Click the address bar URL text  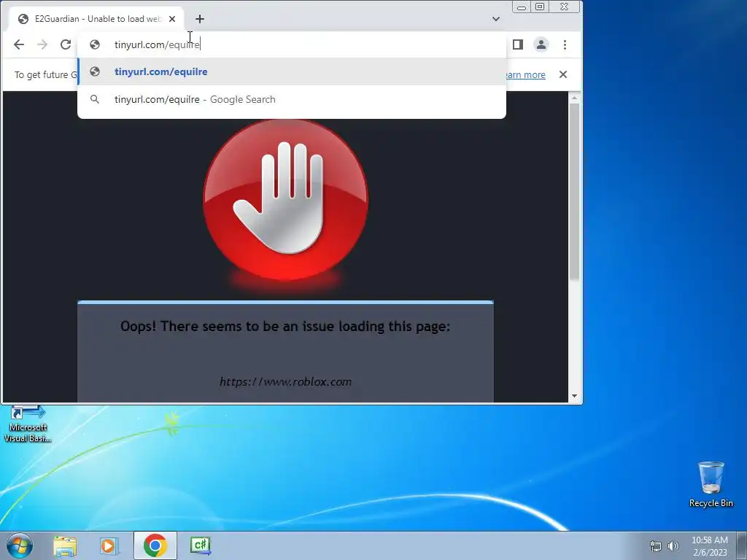[x=158, y=44]
